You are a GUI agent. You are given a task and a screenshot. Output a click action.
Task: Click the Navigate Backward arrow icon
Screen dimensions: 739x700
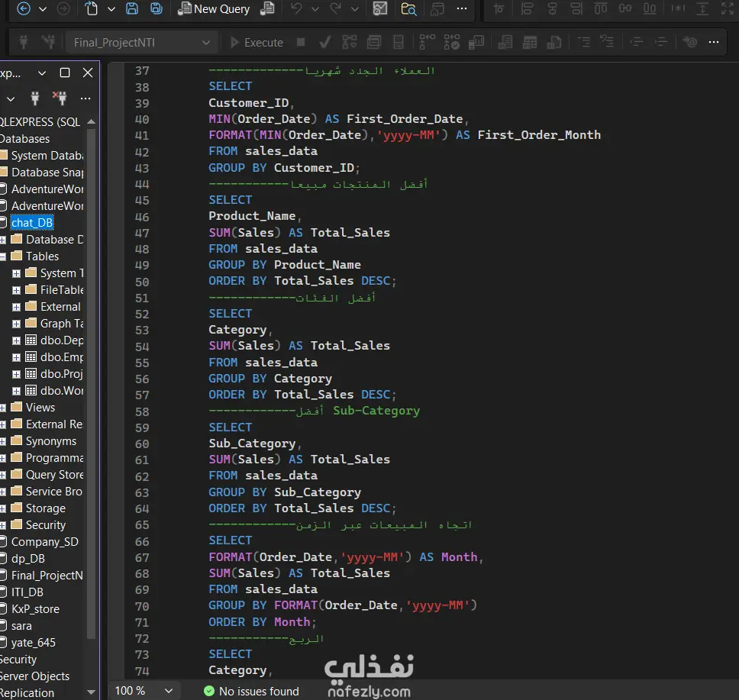pos(23,9)
